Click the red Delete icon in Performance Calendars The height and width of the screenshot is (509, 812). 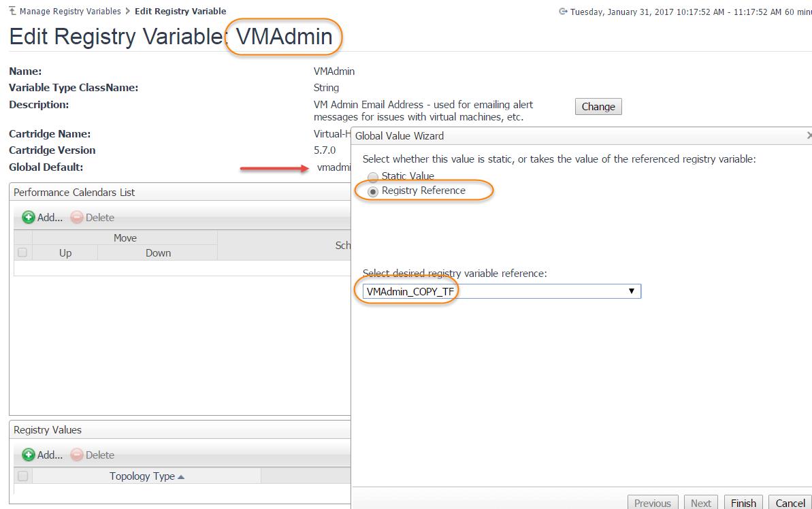(x=77, y=218)
